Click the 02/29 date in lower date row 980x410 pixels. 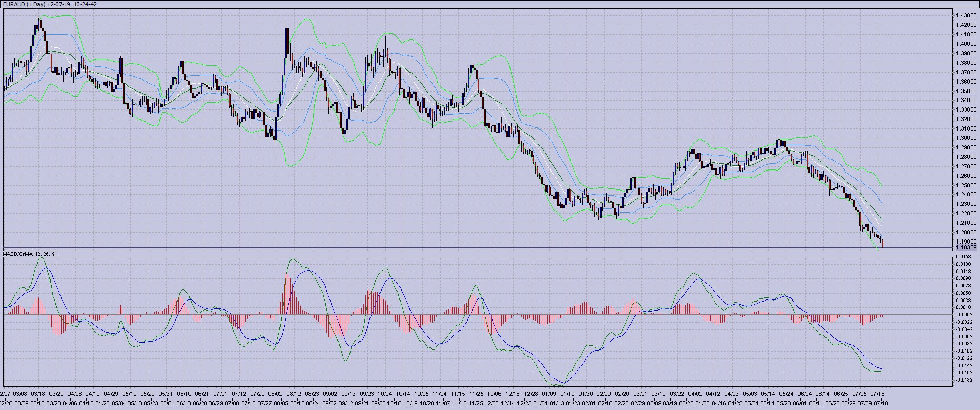(637, 403)
